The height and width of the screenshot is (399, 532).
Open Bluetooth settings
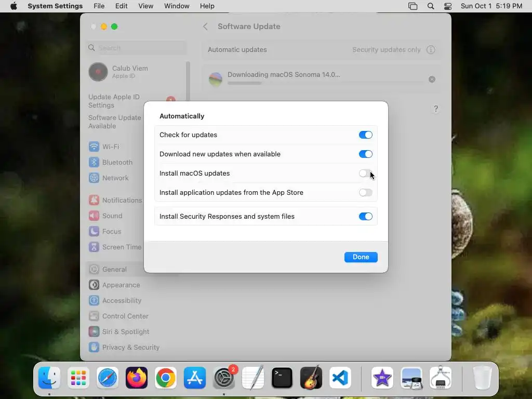click(x=111, y=162)
